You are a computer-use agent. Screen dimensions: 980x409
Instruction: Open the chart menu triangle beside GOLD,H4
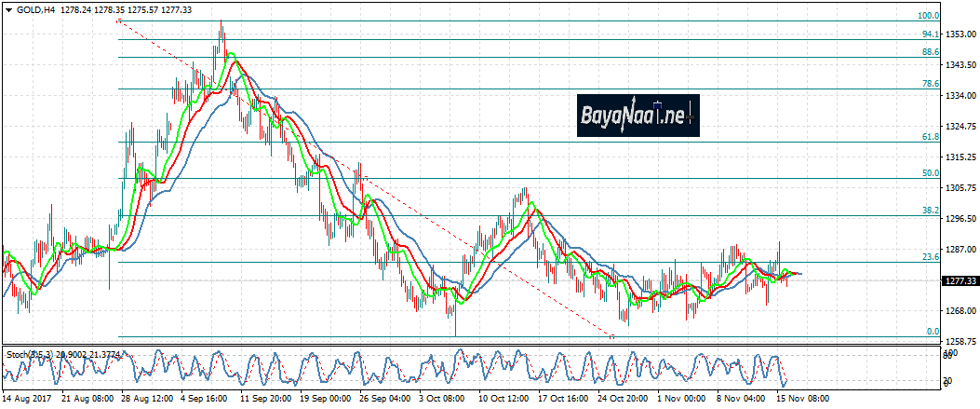click(x=8, y=9)
